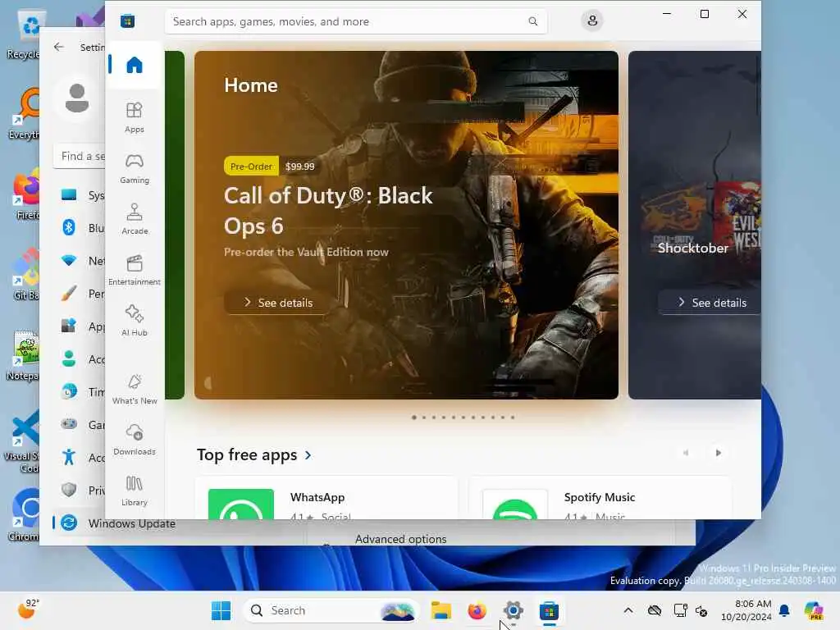Viewport: 840px width, 630px height.
Task: Select the Notepad++ desktop shortcut
Action: point(22,356)
